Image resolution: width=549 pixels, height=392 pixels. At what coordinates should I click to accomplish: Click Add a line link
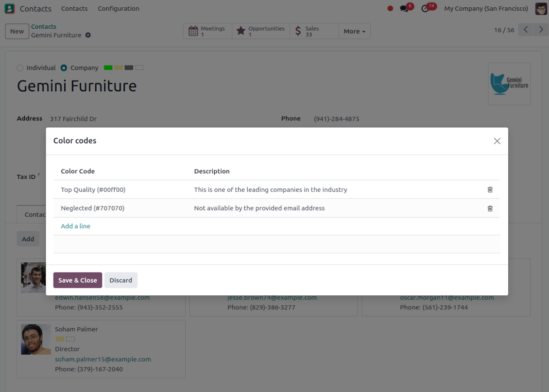click(x=75, y=226)
